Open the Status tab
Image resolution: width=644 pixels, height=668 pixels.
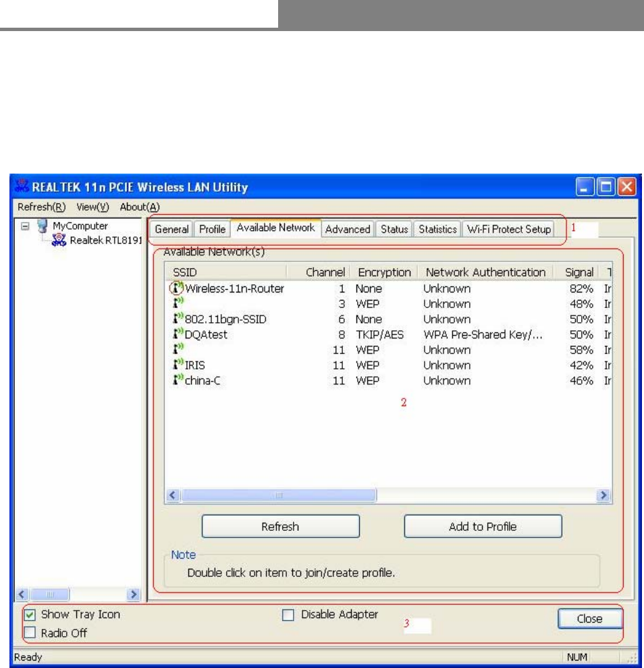point(394,229)
